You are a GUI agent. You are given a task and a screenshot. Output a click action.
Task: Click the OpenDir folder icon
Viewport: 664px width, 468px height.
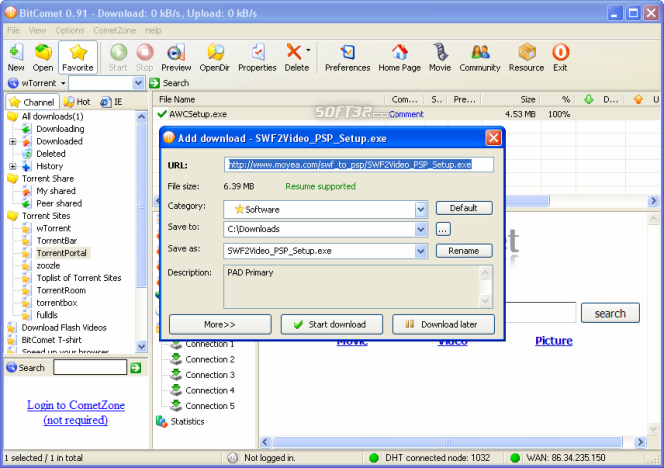coord(215,57)
